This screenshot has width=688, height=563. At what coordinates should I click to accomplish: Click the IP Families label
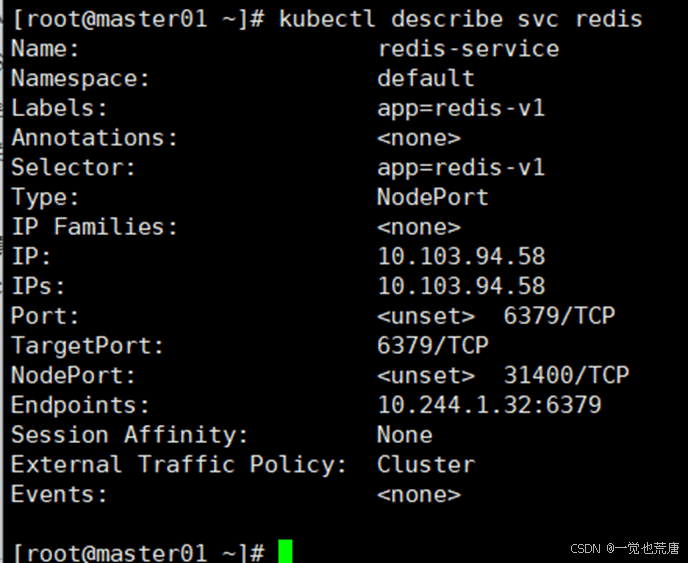point(94,227)
